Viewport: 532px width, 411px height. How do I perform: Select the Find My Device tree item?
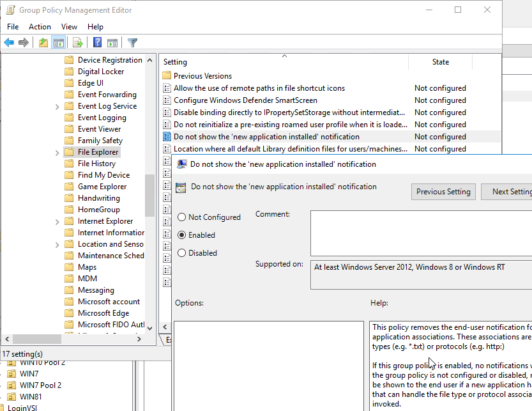(x=104, y=175)
